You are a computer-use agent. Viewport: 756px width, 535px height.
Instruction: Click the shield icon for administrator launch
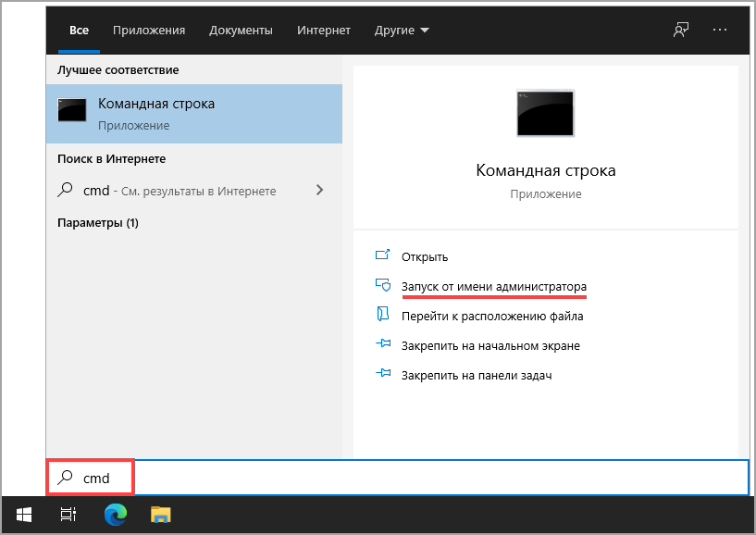(383, 285)
